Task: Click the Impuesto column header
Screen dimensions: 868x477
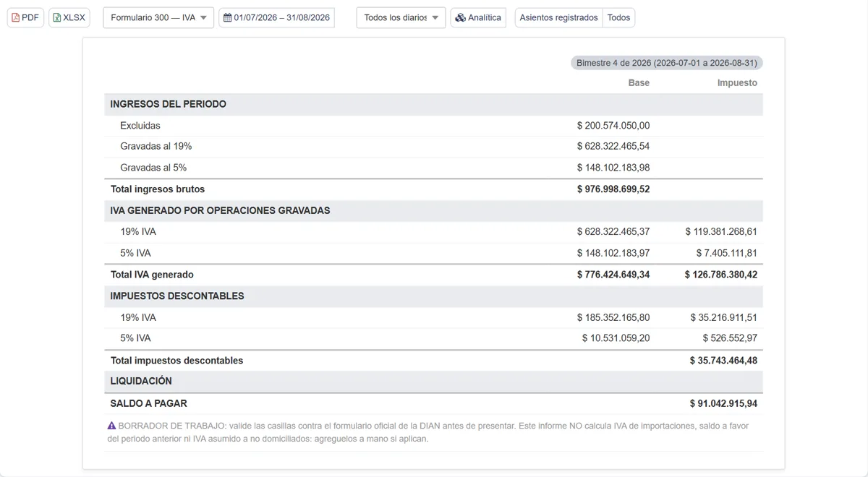Action: tap(737, 83)
